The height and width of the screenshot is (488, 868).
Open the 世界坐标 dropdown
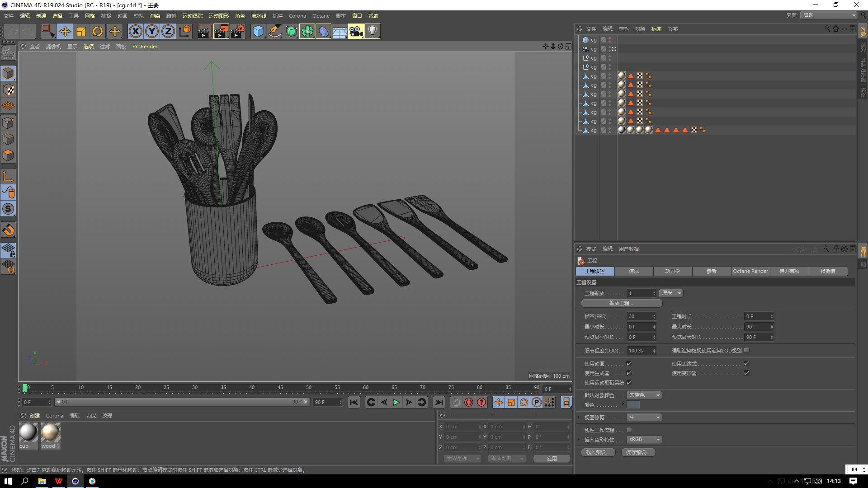click(462, 459)
